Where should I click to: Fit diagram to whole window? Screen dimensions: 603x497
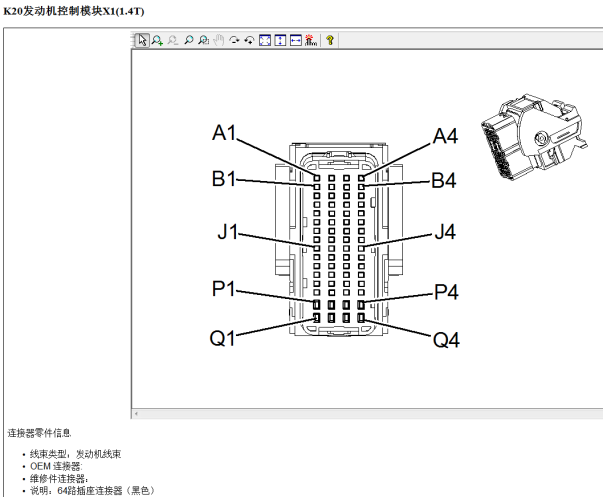265,40
